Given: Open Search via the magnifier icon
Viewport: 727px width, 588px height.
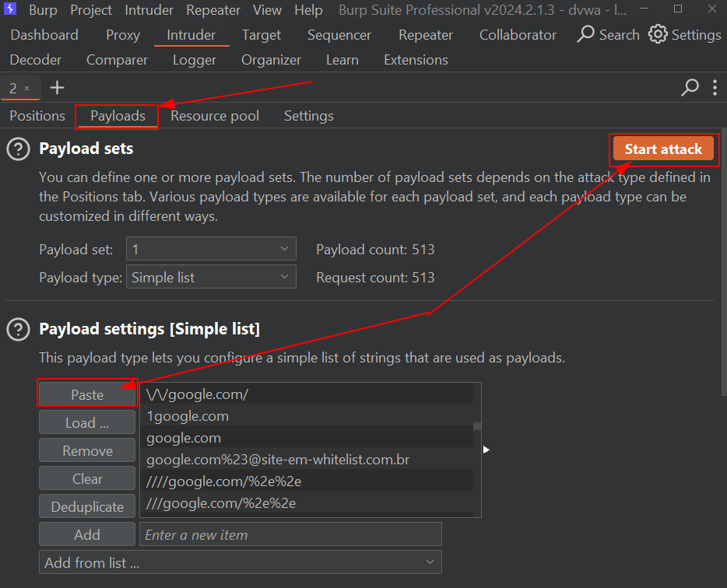Looking at the screenshot, I should [x=586, y=35].
